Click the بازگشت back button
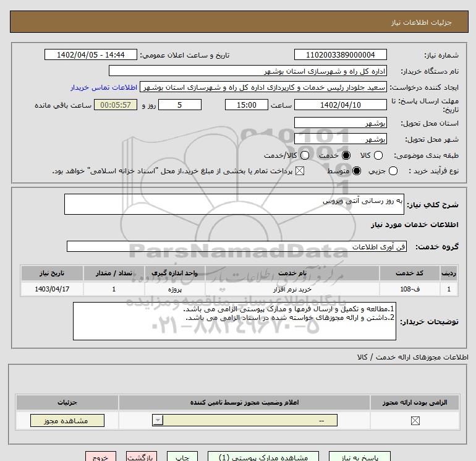Screen dimensions: 476x461 click(x=142, y=457)
